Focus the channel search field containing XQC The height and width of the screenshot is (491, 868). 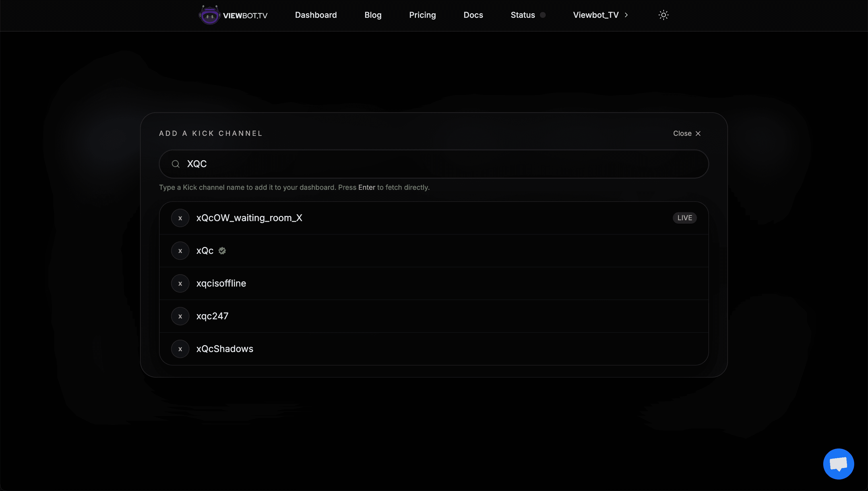438,164
